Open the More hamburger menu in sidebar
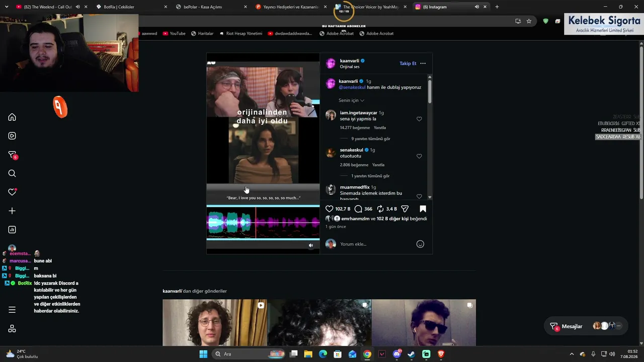Image resolution: width=644 pixels, height=362 pixels. (12, 310)
